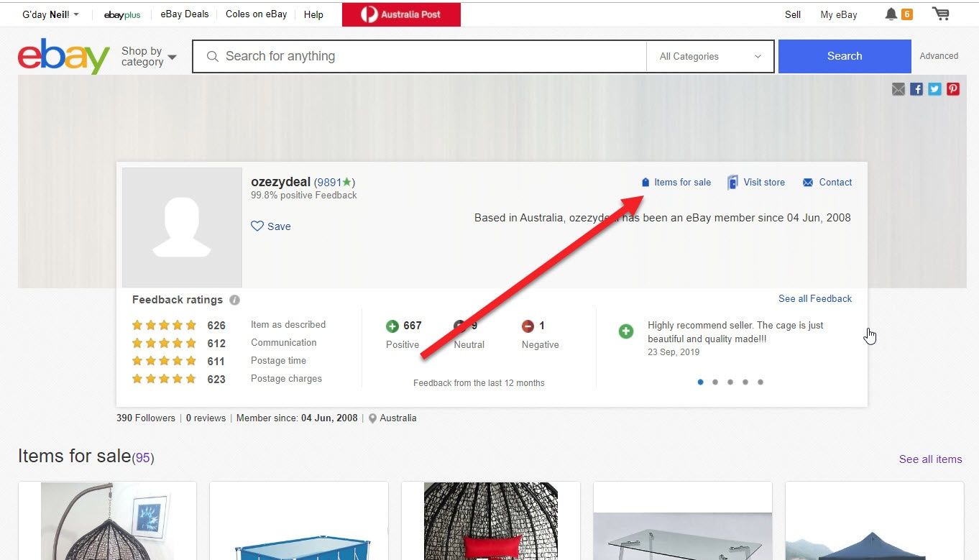The height and width of the screenshot is (560, 979).
Task: Click inside the Search for anything field
Action: pyautogui.click(x=419, y=56)
